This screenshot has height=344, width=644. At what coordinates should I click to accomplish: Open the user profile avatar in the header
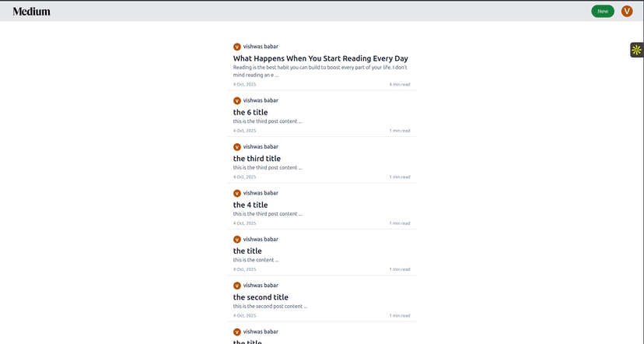pyautogui.click(x=627, y=11)
